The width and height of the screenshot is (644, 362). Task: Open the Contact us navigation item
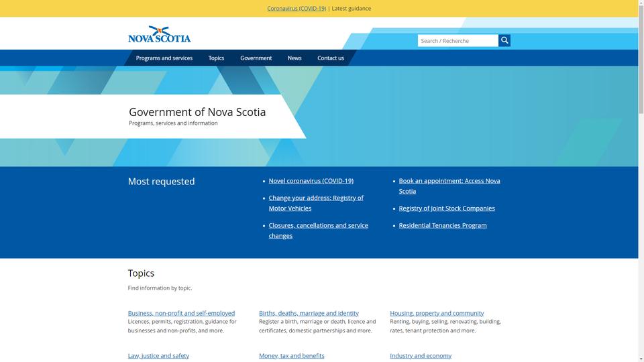[x=331, y=58]
